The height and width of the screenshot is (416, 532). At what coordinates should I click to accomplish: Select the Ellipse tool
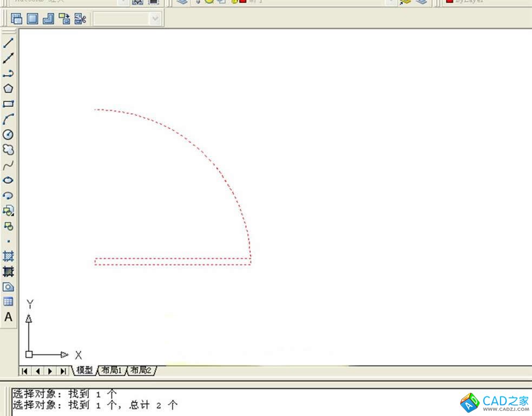pyautogui.click(x=8, y=180)
